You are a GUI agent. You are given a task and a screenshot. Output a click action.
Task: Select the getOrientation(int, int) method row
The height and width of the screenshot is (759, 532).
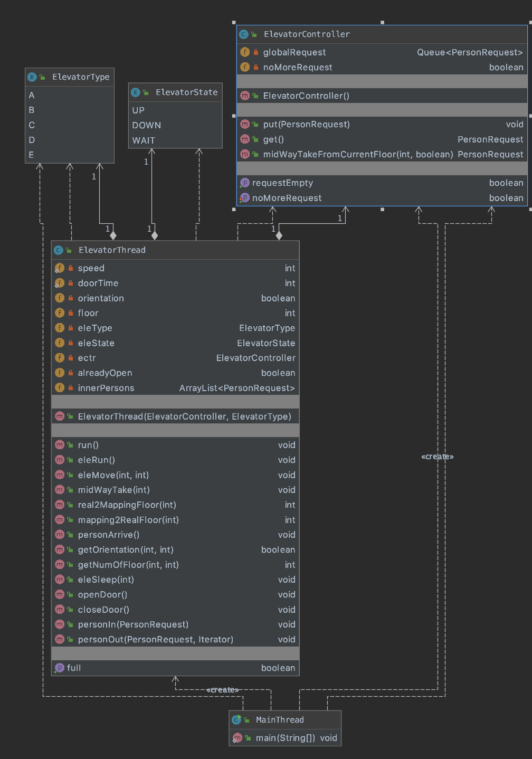pos(175,550)
